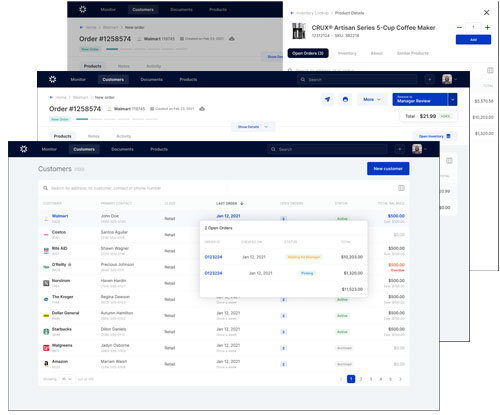500x415 pixels.
Task: Click Walmart last order date Jan 12, 2021
Action: [x=228, y=216]
